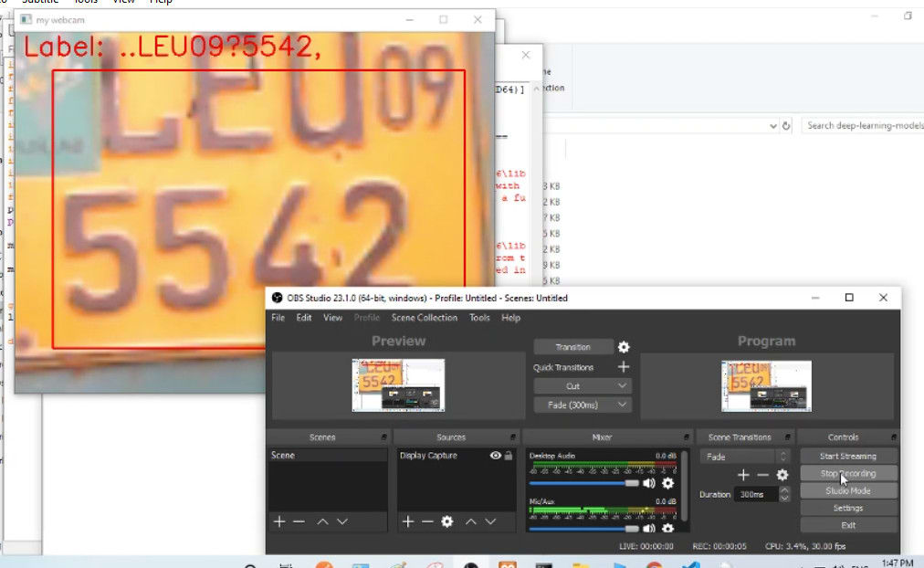
Task: Hide the Display Capture source with eye
Action: click(x=495, y=456)
